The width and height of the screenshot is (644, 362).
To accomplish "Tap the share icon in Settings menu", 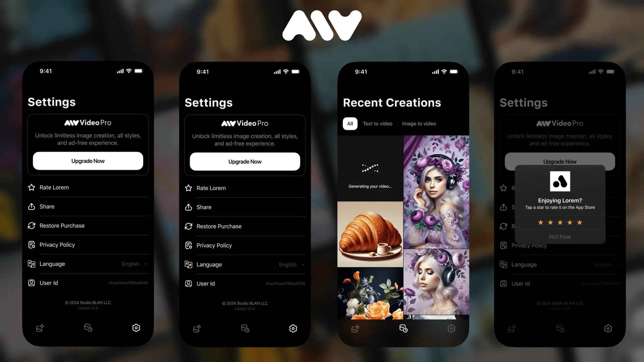I will (32, 206).
